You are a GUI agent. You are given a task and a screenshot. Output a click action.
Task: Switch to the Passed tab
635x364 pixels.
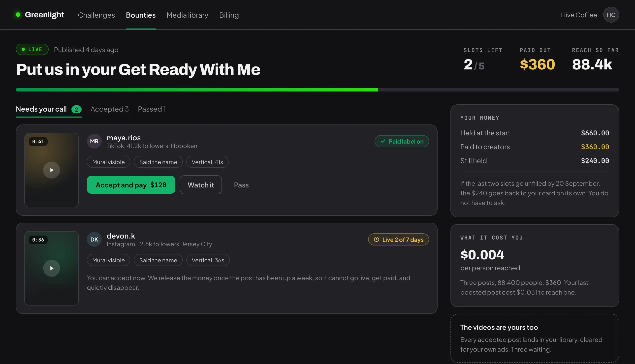click(152, 109)
